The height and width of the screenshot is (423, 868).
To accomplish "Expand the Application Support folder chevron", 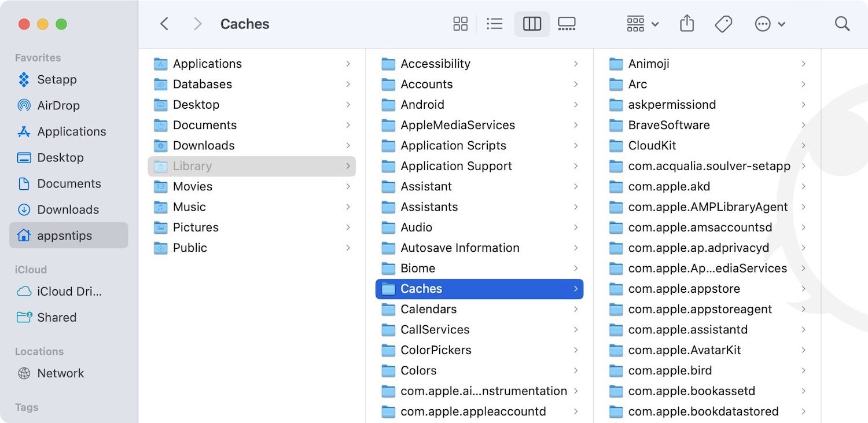I will tap(575, 166).
